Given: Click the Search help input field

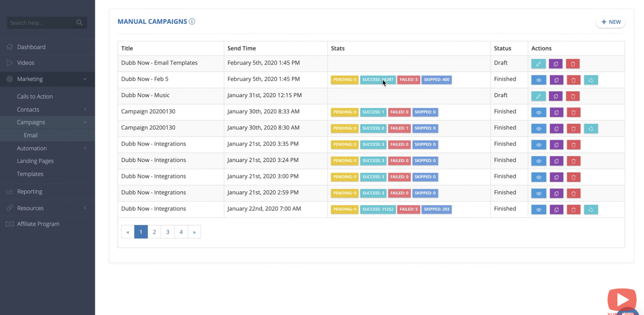Looking at the screenshot, I should click(41, 23).
